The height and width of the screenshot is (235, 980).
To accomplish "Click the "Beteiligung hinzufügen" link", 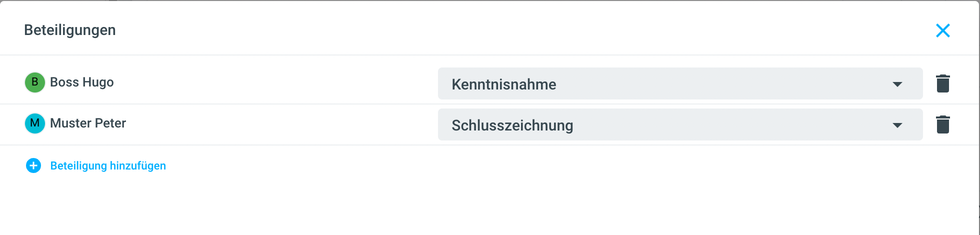I will (108, 166).
